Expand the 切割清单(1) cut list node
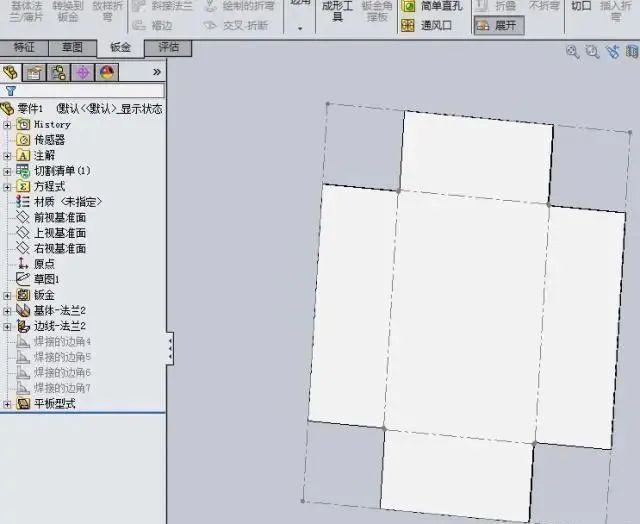 [x=7, y=171]
